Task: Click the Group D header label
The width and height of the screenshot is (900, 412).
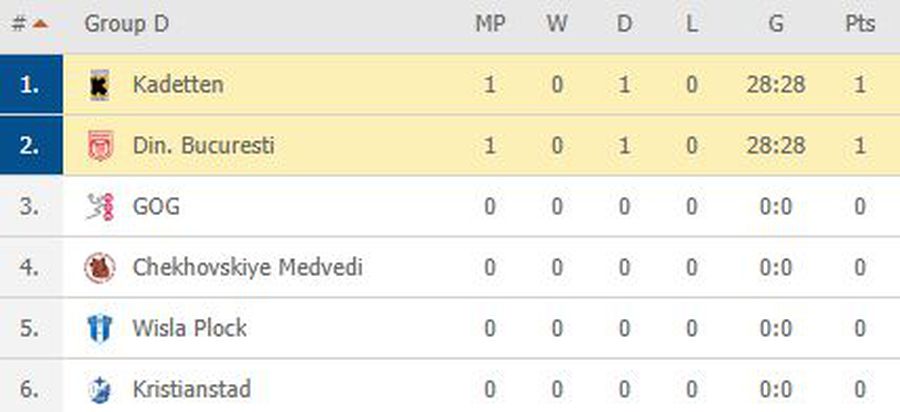Action: point(126,24)
